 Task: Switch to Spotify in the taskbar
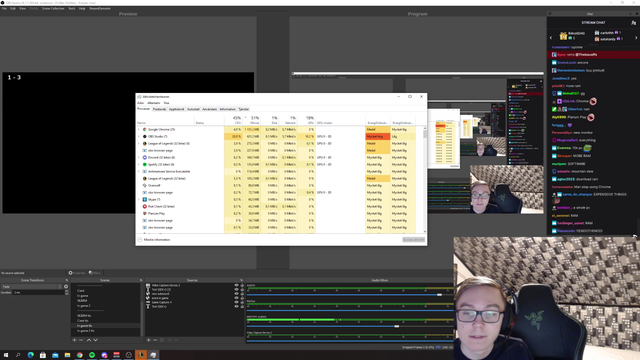pos(92,355)
